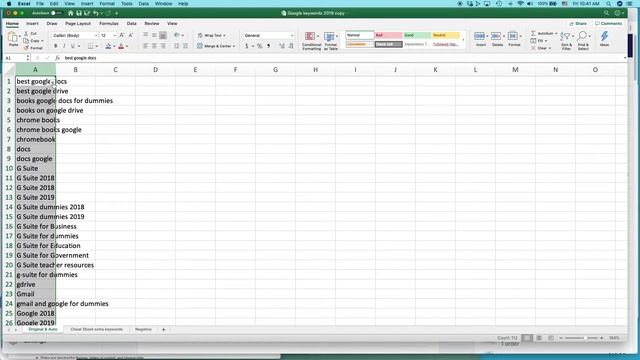Click the Apple menu icon
The height and width of the screenshot is (360, 640).
coord(9,4)
